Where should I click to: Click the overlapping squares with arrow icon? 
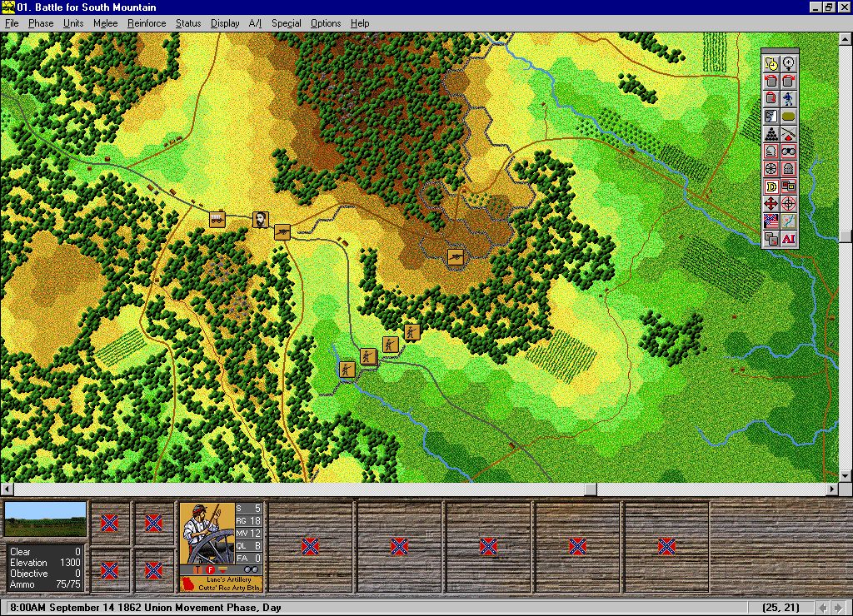pyautogui.click(x=771, y=239)
